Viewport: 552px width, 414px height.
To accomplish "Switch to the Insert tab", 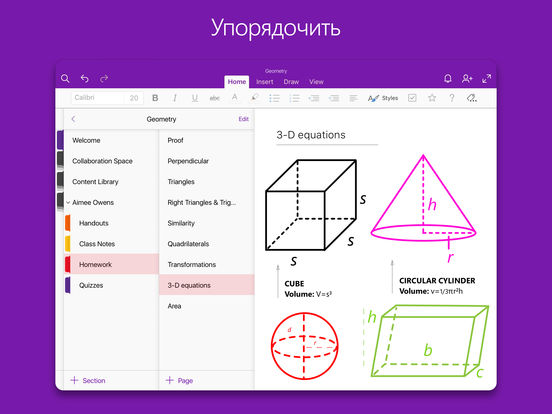I will pyautogui.click(x=264, y=82).
